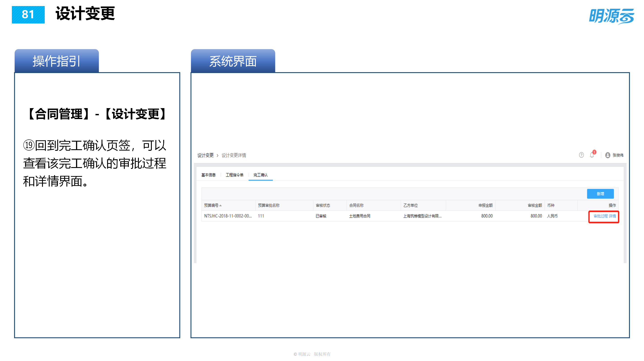Click the notification badge showing 1
The width and height of the screenshot is (644, 361).
[595, 152]
